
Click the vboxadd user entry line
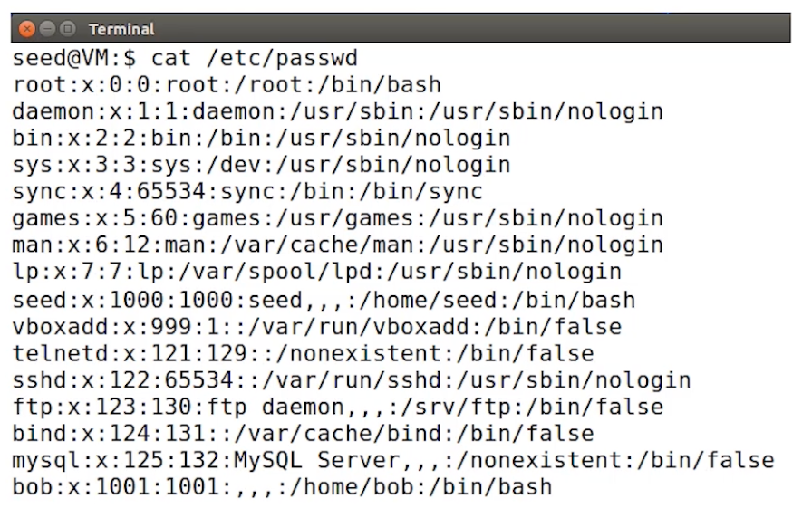point(317,327)
